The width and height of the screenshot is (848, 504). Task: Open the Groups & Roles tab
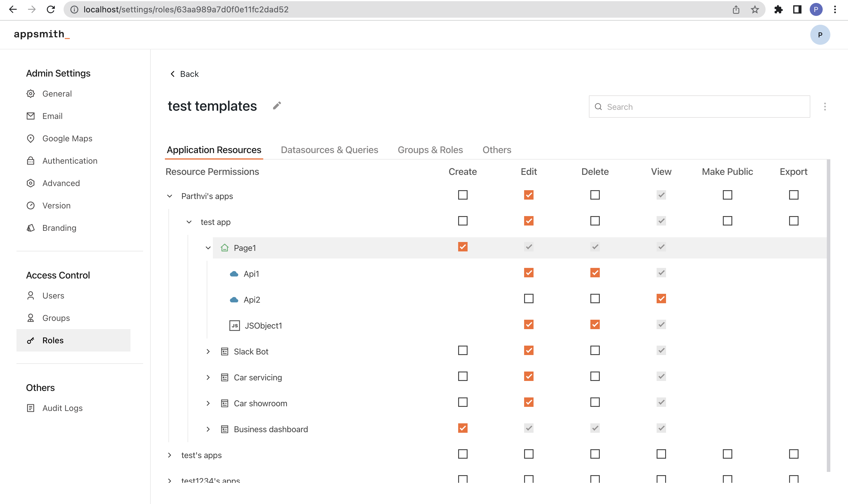pyautogui.click(x=430, y=150)
